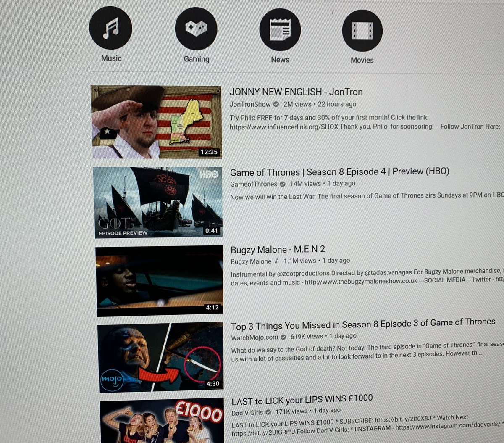Open LAST to LICK your LIPS WINS £1000 title

302,399
